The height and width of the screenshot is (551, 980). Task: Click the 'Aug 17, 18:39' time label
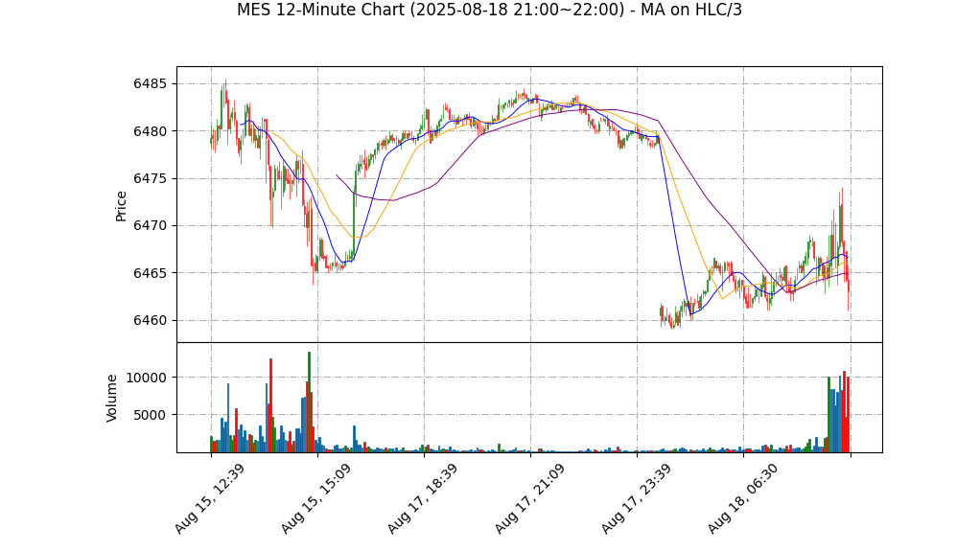click(x=422, y=499)
